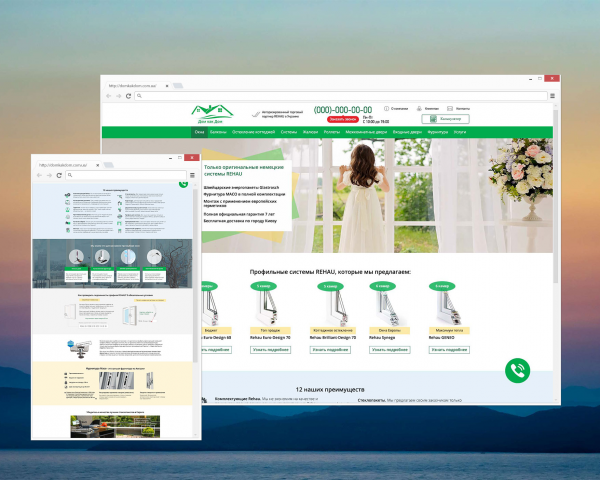Open the Роллеты menu item
The image size is (600, 480).
[x=332, y=132]
